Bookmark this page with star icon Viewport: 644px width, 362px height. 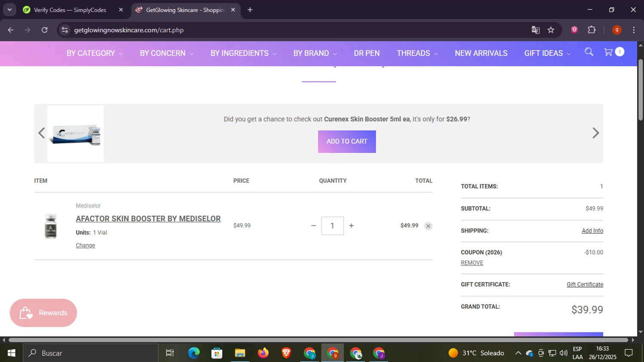[x=551, y=30]
